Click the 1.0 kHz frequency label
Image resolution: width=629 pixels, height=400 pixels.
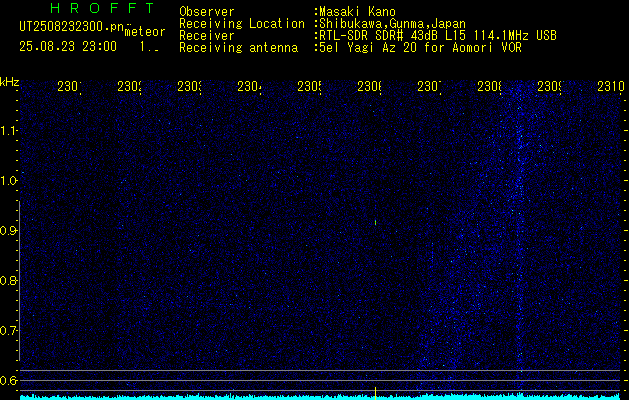pos(9,181)
